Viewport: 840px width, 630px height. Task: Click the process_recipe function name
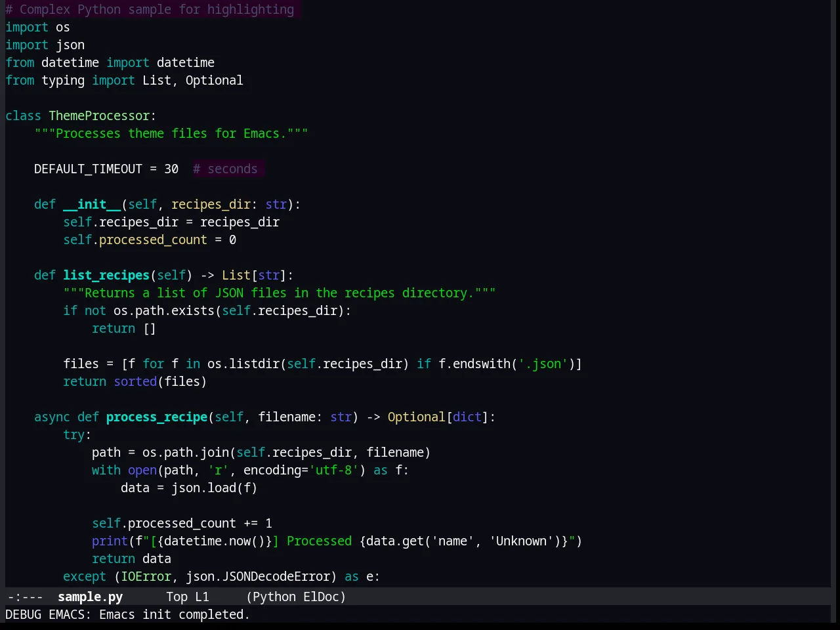click(157, 417)
